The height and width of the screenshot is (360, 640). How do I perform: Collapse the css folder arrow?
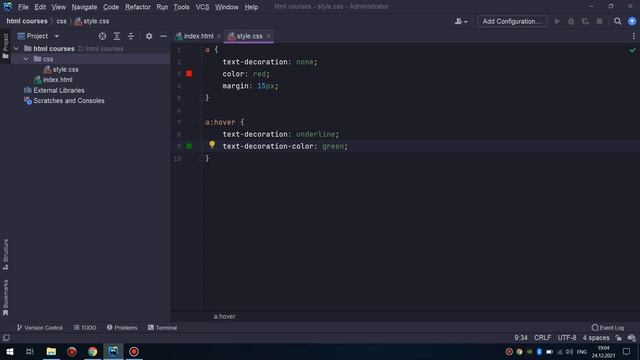coord(26,59)
